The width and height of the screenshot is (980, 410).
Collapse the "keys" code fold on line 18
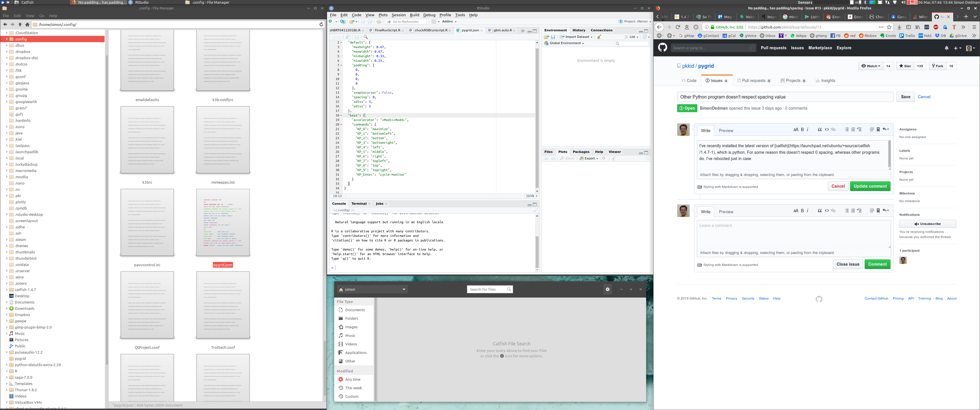(341, 115)
